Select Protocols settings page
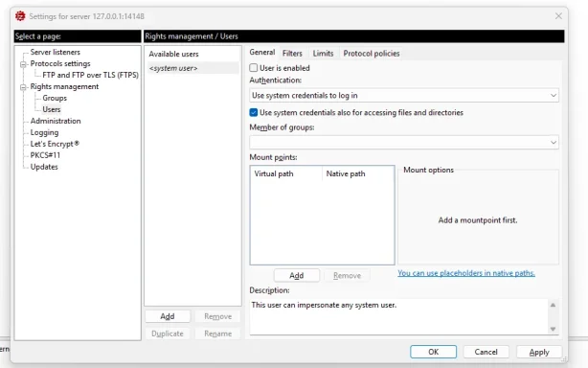The height and width of the screenshot is (368, 588). [60, 64]
